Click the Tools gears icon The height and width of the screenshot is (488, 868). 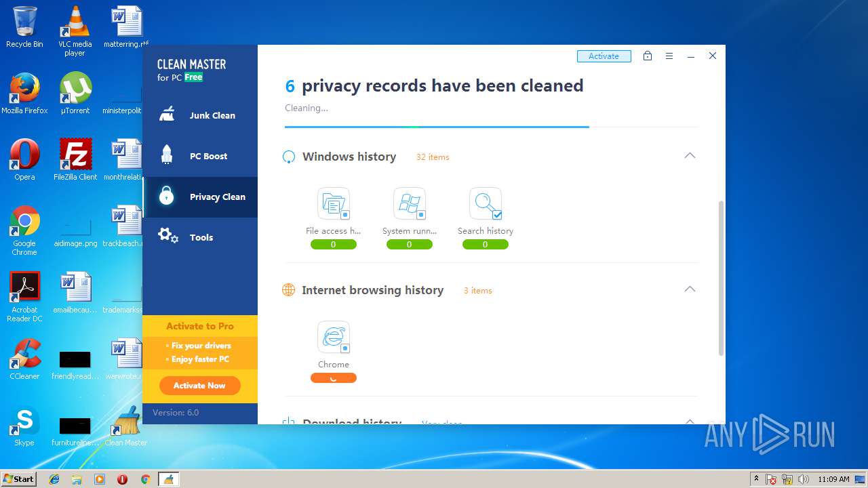click(167, 236)
